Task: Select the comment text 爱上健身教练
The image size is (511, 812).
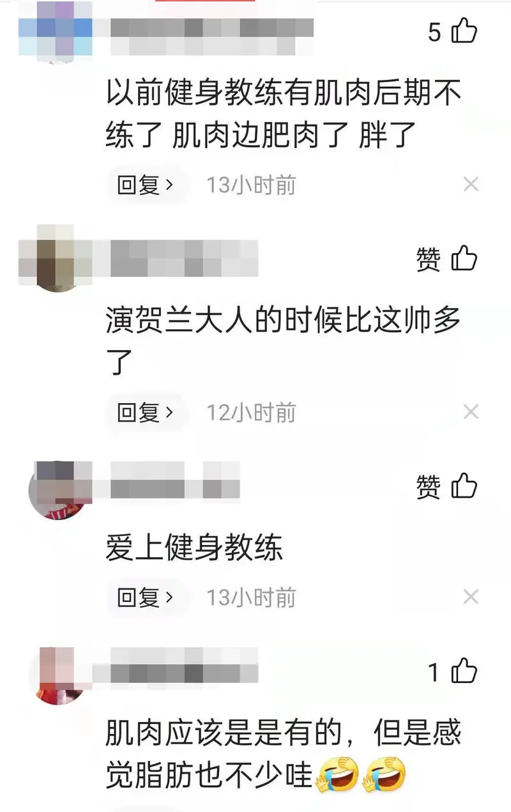Action: point(194,549)
